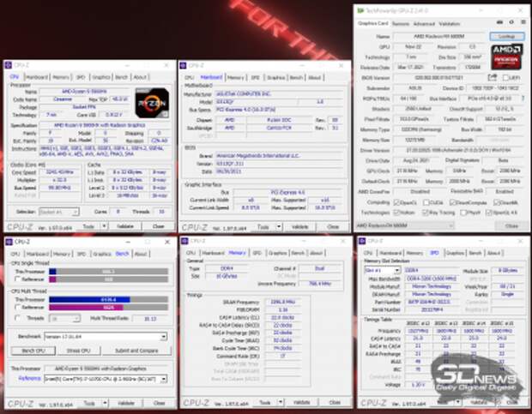Toggle the DirectCompute checkbox in GPU-Z
532x414 pixels.
pos(452,202)
